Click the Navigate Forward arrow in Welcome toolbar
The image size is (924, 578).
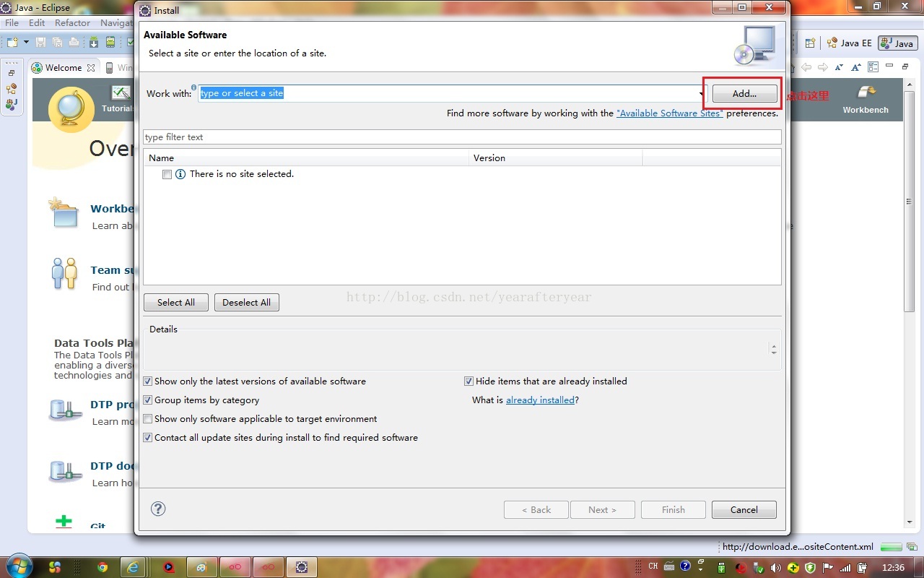coord(823,67)
